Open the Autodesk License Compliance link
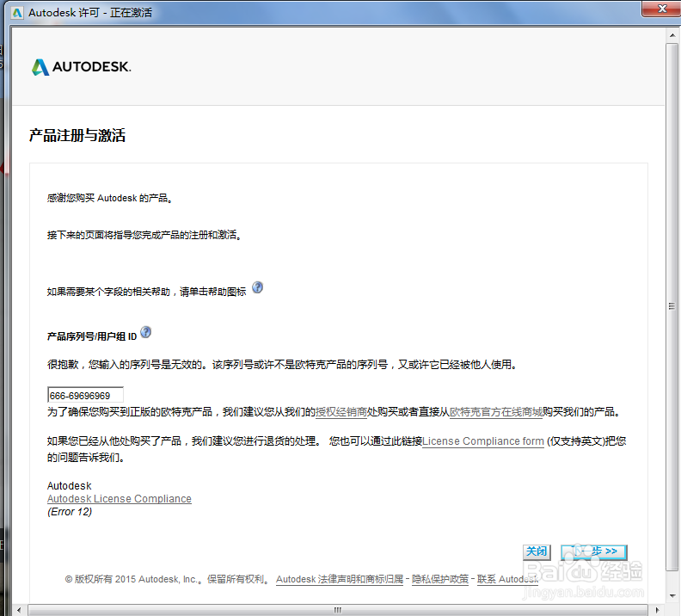Viewport: 681px width, 616px height. tap(119, 499)
